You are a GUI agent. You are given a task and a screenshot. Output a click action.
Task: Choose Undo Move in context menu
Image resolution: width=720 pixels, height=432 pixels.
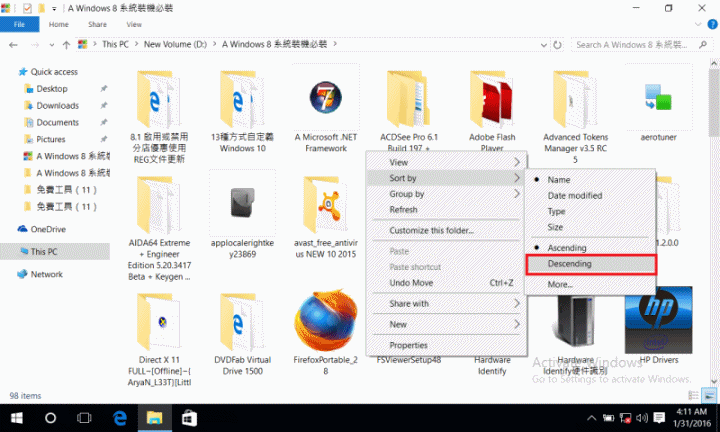[x=446, y=283]
